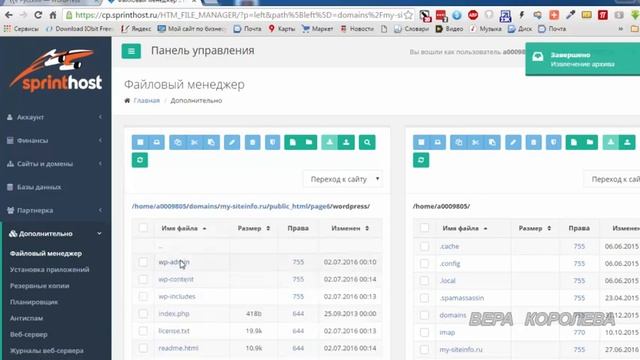Screen dimensions: 640x360
Task: Toggle select-all checkbox in left panel header
Action: 143,228
